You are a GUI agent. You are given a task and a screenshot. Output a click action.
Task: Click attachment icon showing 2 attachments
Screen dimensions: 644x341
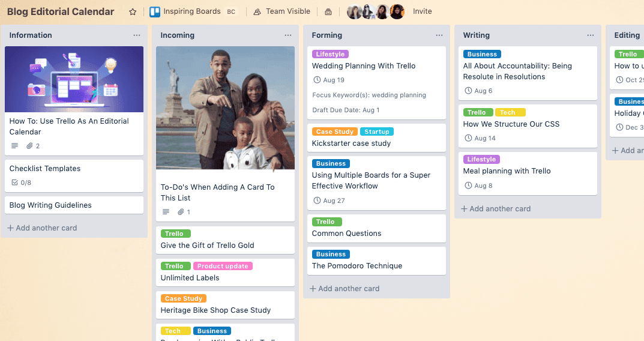[x=29, y=146]
